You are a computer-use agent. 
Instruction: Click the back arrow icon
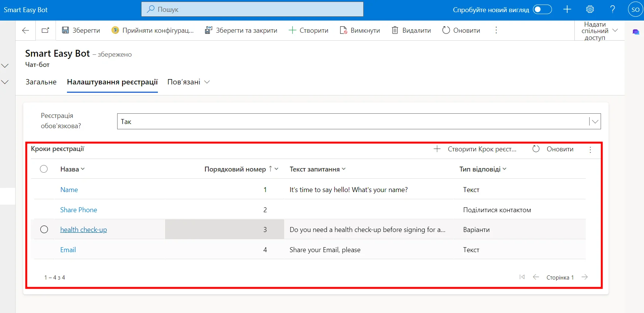25,30
